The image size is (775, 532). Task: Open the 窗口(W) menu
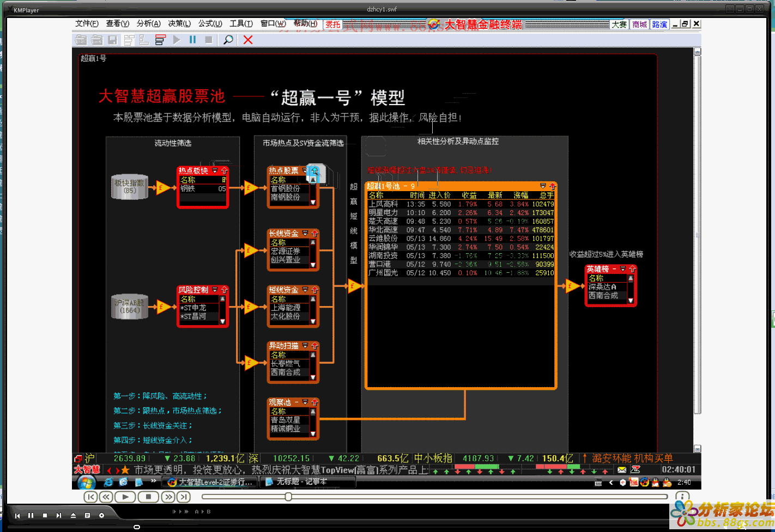(273, 23)
